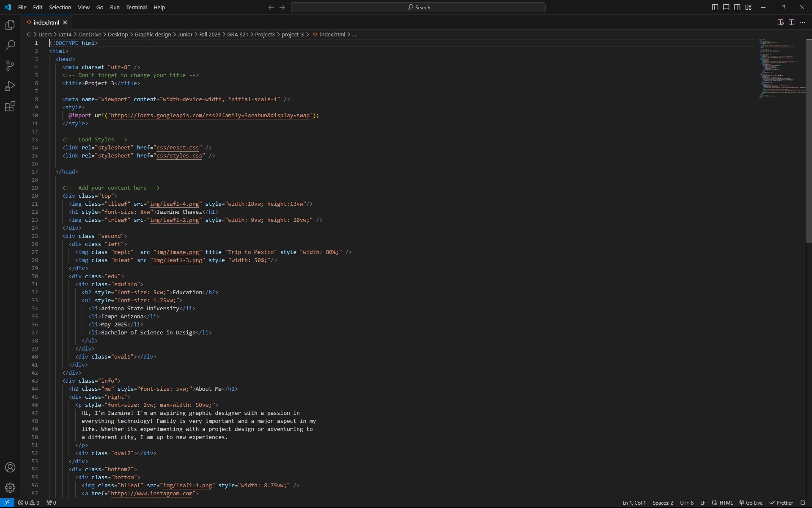
Task: Expand the Project3 breadcrumb folder
Action: coord(265,35)
